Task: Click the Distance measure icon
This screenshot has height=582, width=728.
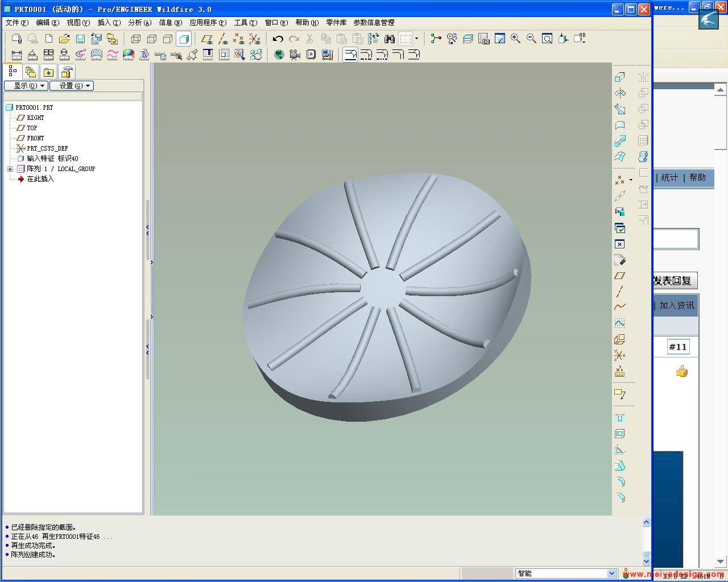Action: 16,55
